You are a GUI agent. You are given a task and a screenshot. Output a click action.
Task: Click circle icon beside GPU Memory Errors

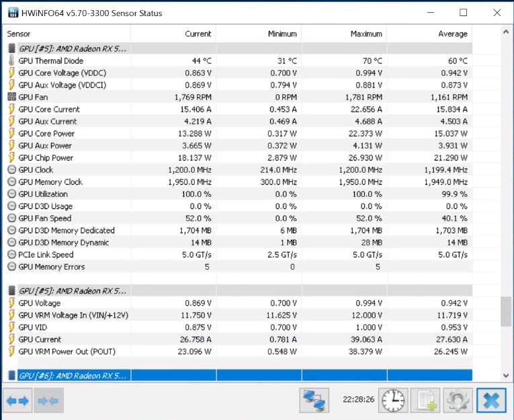pos(11,267)
